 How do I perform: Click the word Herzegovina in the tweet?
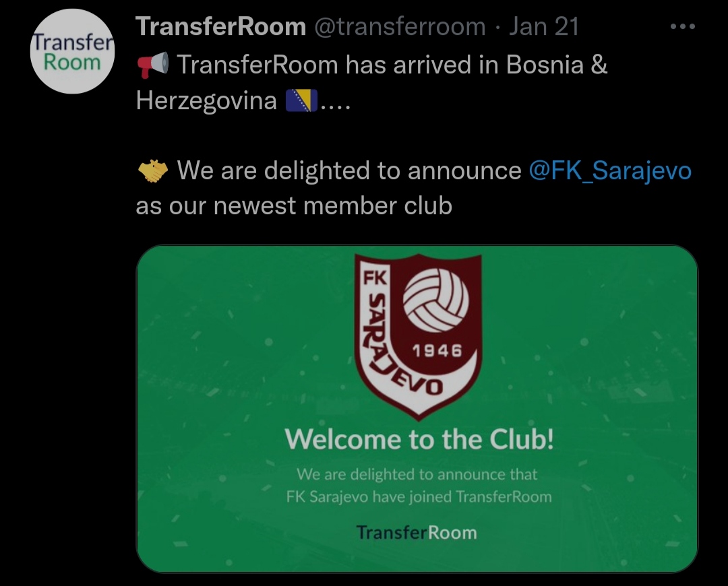point(206,100)
